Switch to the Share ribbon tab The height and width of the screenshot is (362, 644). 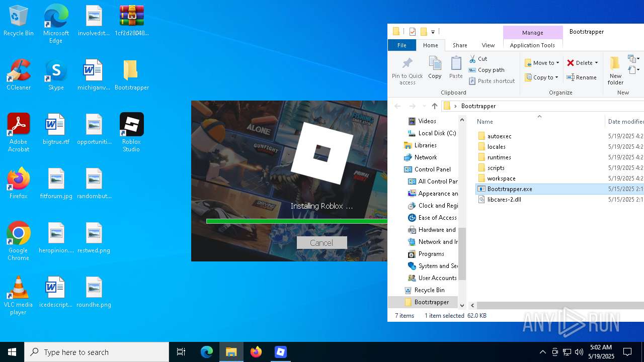click(x=460, y=45)
